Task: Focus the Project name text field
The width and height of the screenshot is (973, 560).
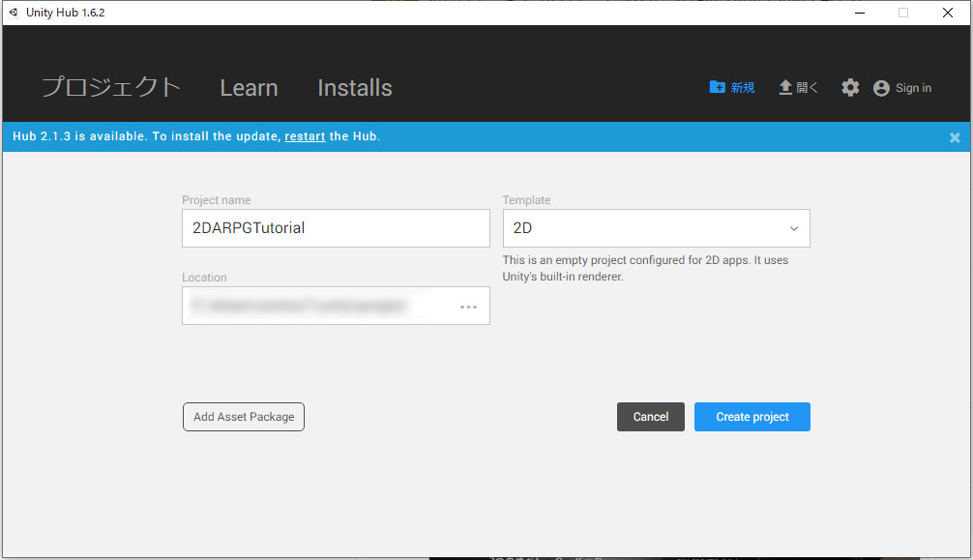Action: click(x=336, y=228)
